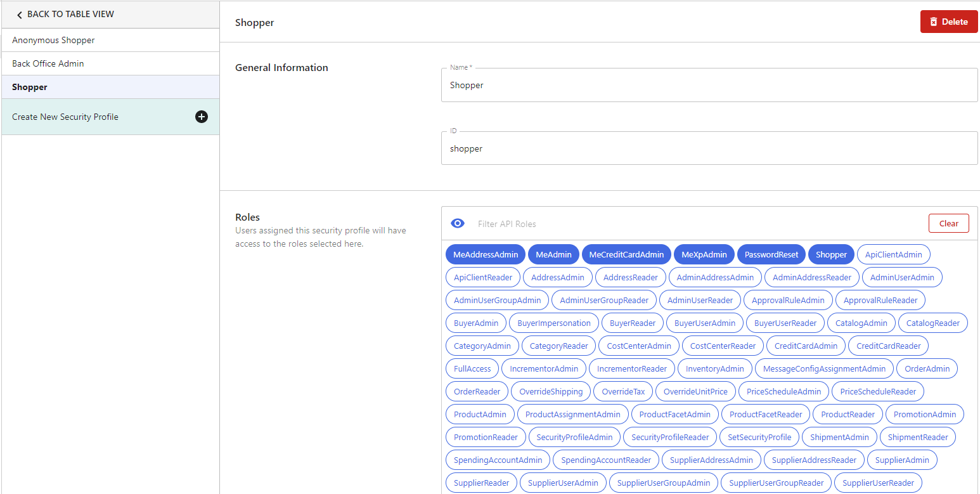Turn off the Shopper role
The width and height of the screenshot is (980, 494).
click(x=830, y=254)
